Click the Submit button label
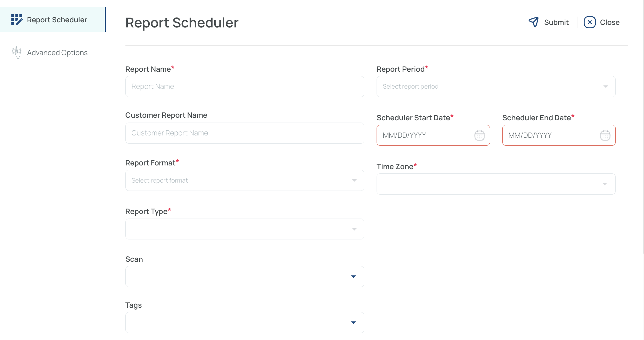Viewport: 644px width, 340px height. pyautogui.click(x=556, y=22)
